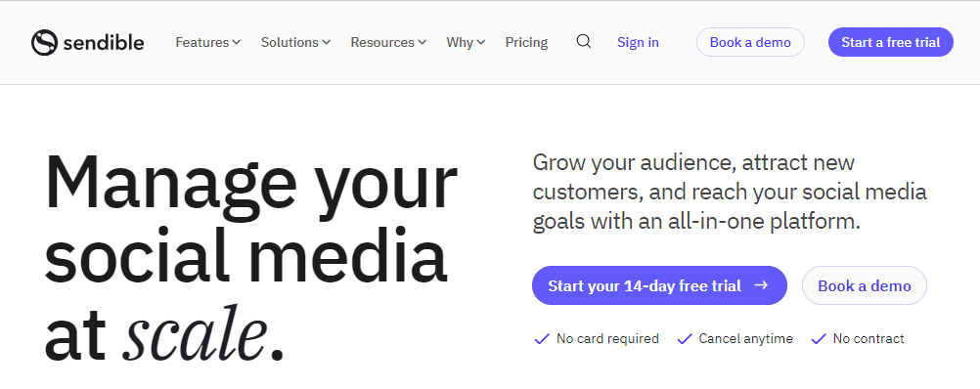Click the checkmark beside Cancel anytime
Viewport: 980px width, 389px height.
pyautogui.click(x=685, y=339)
